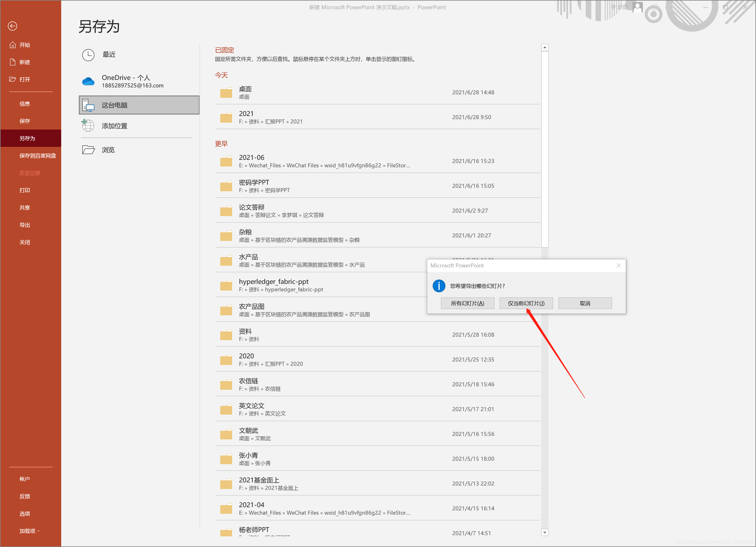This screenshot has height=547, width=756.
Task: Open the 打印 page
Action: click(x=31, y=190)
